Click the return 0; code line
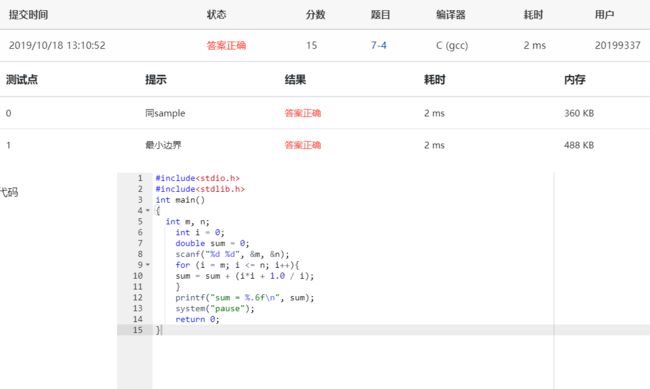 pyautogui.click(x=197, y=319)
